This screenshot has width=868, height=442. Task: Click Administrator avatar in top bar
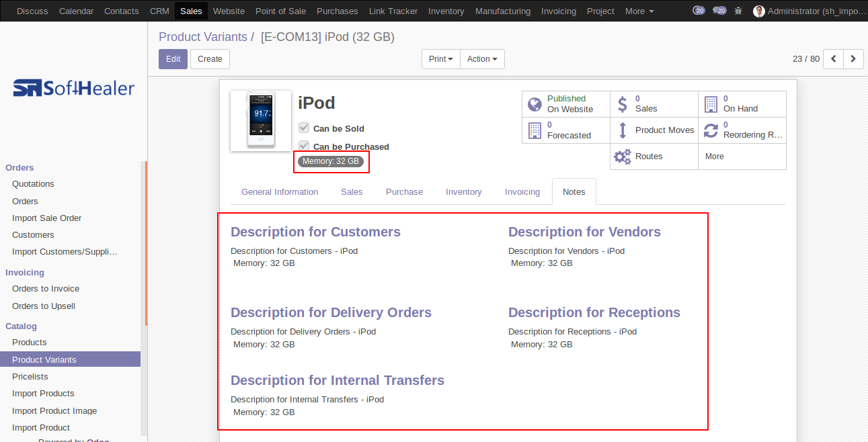[759, 11]
